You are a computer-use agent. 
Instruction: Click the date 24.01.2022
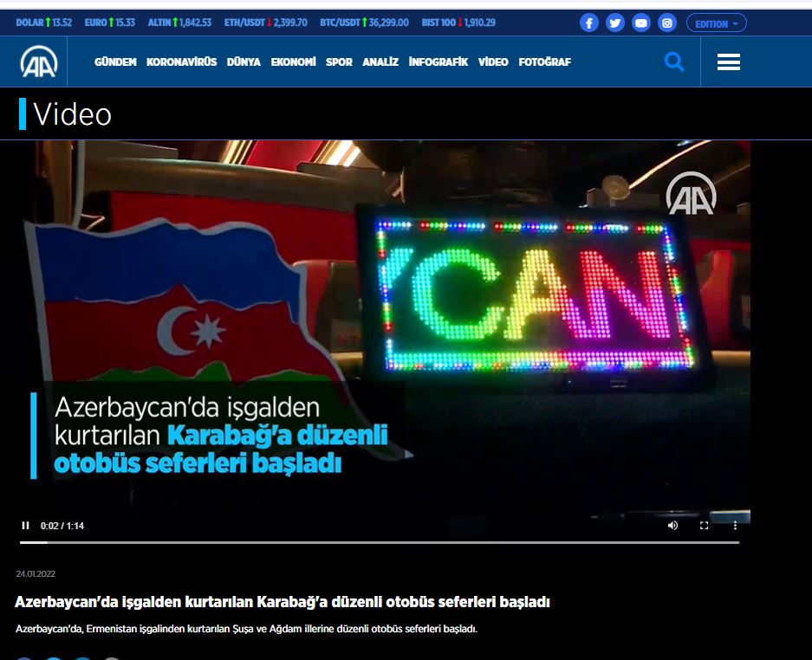36,573
